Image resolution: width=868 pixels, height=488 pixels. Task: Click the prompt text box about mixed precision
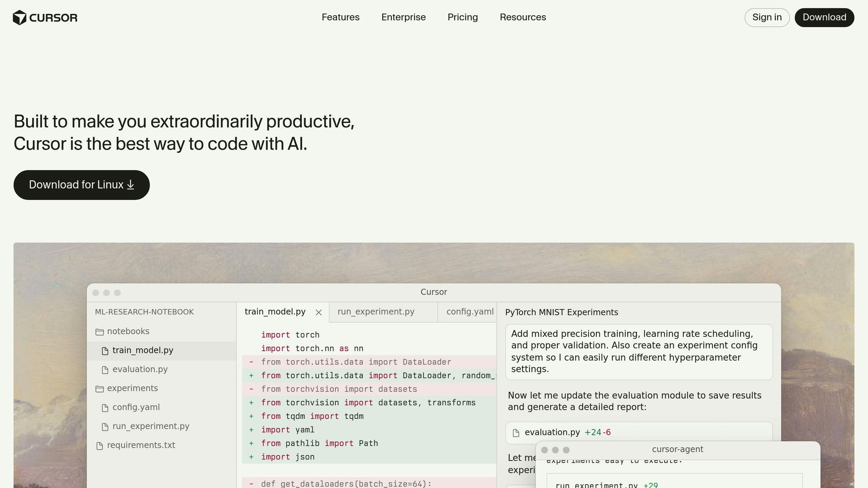[638, 352]
